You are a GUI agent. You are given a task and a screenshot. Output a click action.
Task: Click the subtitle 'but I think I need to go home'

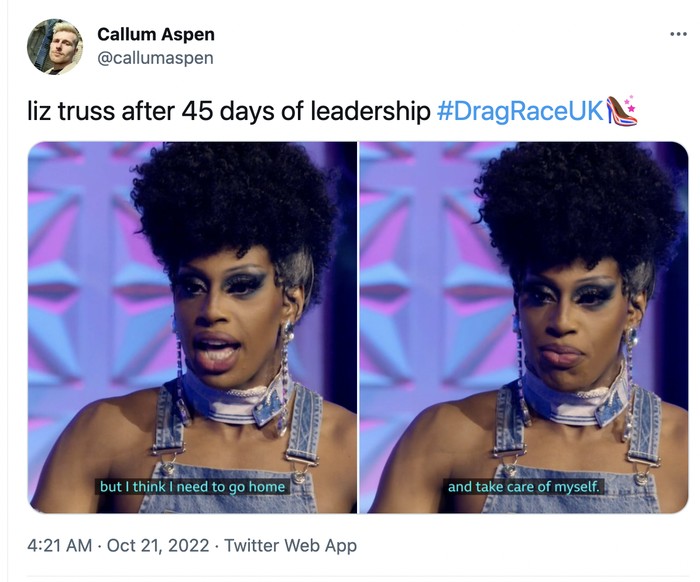coord(192,486)
